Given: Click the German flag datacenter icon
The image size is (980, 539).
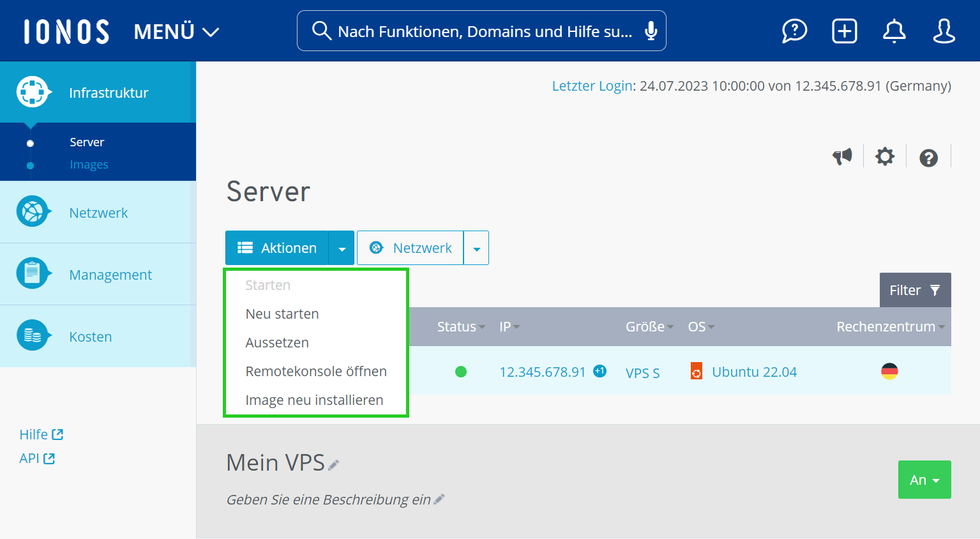Looking at the screenshot, I should tap(889, 371).
